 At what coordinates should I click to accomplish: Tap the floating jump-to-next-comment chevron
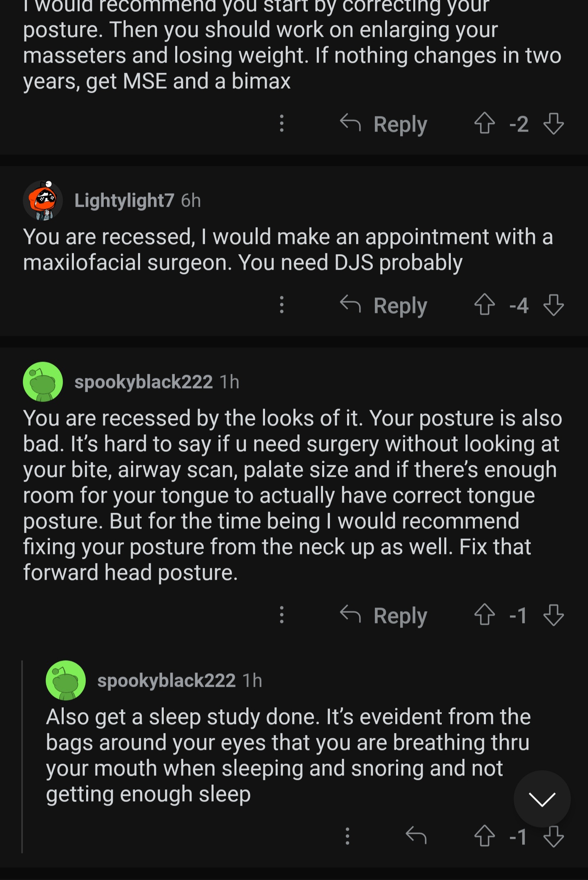click(542, 799)
